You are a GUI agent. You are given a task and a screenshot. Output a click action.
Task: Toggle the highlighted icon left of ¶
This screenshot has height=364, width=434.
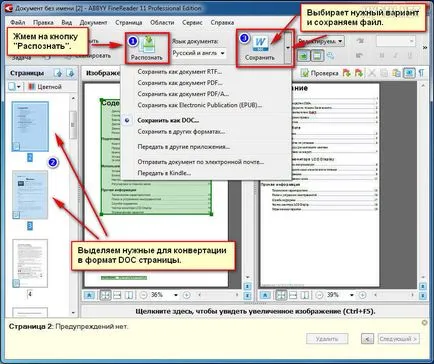pyautogui.click(x=409, y=73)
